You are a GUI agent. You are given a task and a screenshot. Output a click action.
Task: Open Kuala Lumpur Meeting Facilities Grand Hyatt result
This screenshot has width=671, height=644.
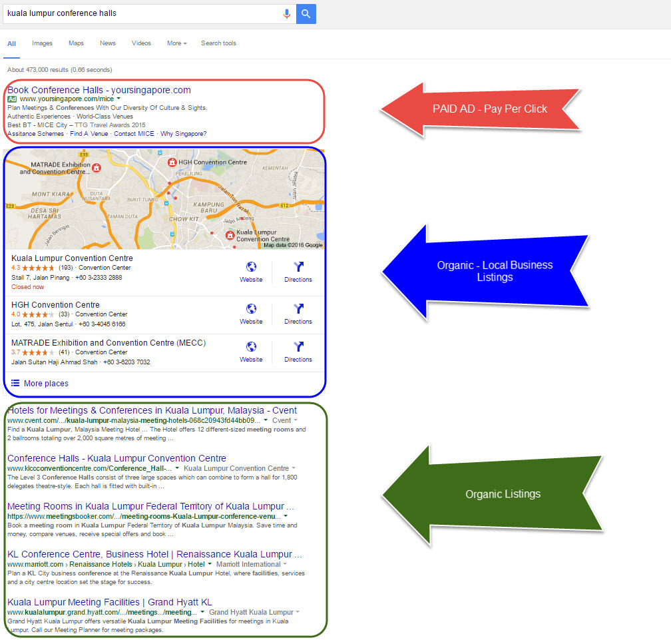110,602
